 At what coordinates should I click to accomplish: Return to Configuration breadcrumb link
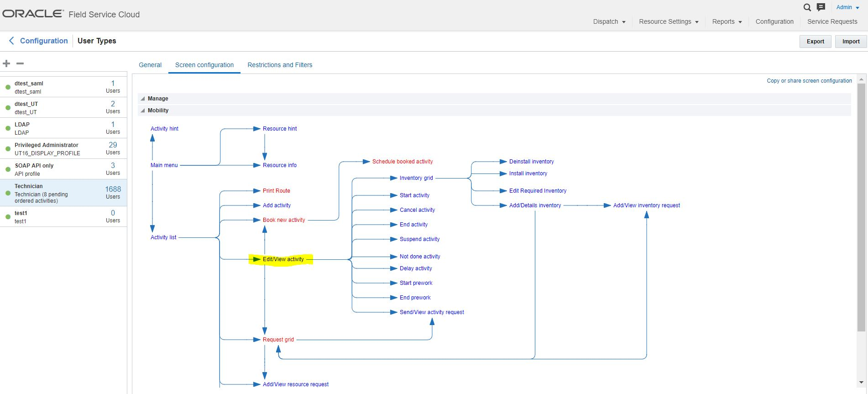44,41
